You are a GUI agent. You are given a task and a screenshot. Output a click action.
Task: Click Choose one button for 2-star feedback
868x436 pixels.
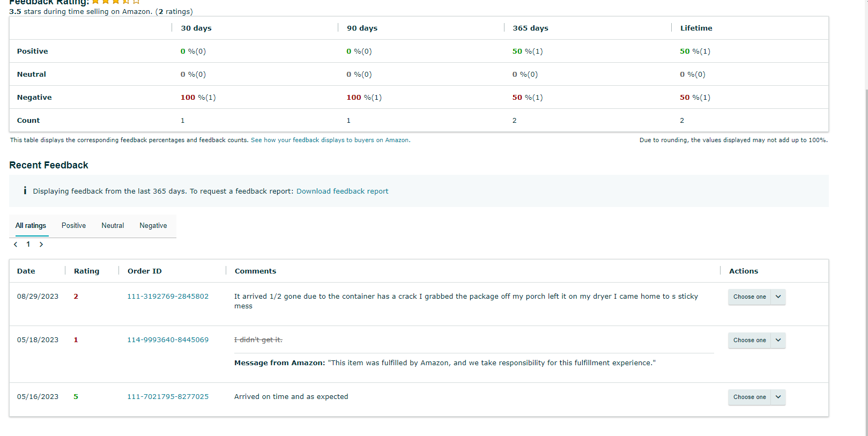[750, 297]
